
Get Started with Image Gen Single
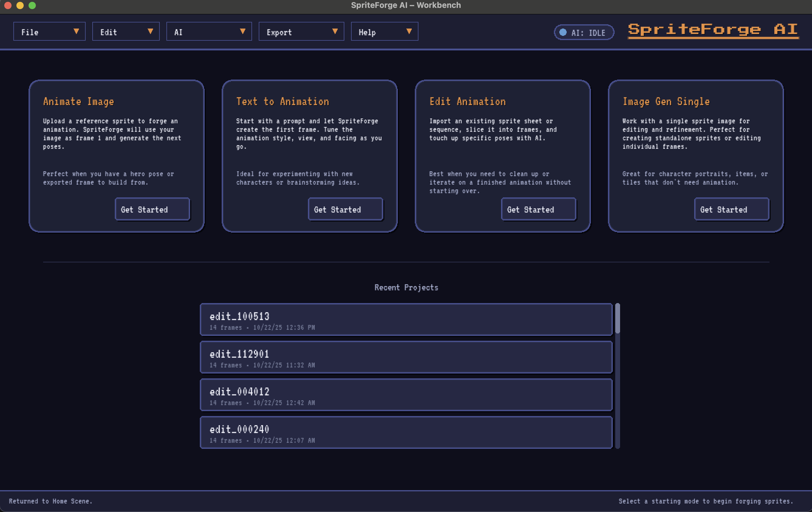point(732,209)
